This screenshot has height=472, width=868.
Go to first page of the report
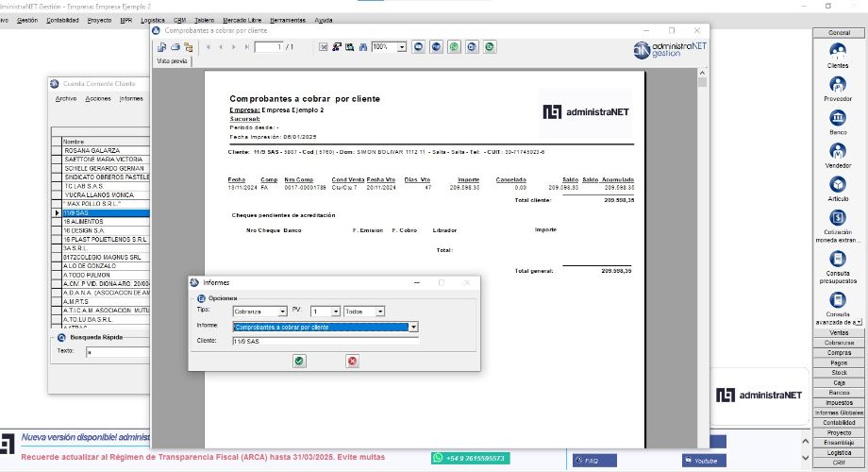[x=209, y=47]
